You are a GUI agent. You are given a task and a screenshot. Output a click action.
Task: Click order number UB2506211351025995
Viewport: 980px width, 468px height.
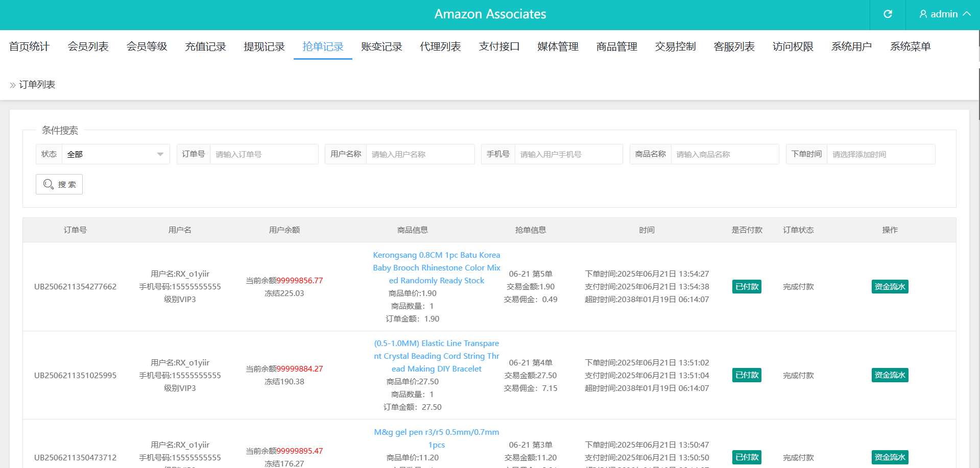pos(75,376)
